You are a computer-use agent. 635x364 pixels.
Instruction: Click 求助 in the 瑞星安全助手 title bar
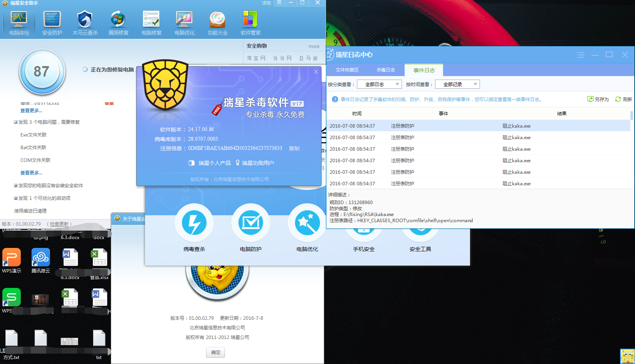tap(267, 3)
